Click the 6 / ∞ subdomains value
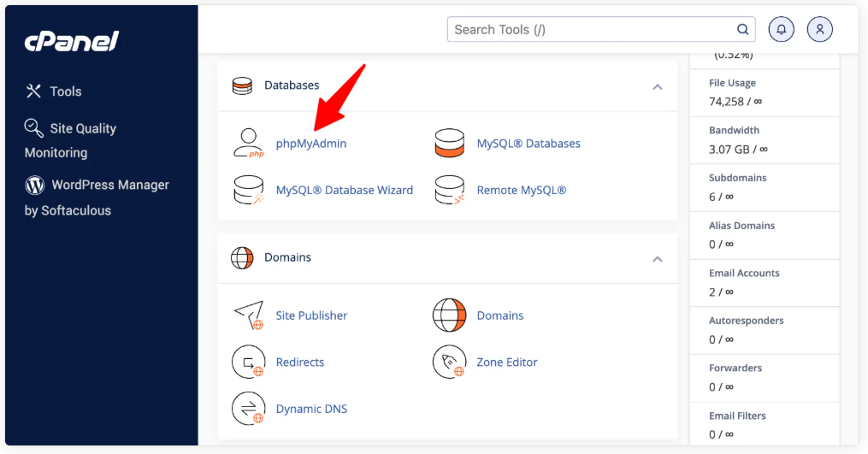 tap(721, 197)
